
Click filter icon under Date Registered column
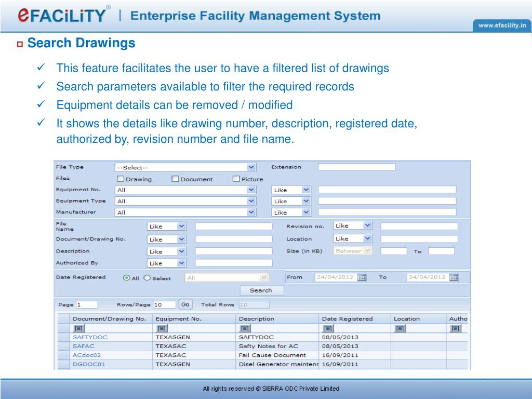point(328,328)
